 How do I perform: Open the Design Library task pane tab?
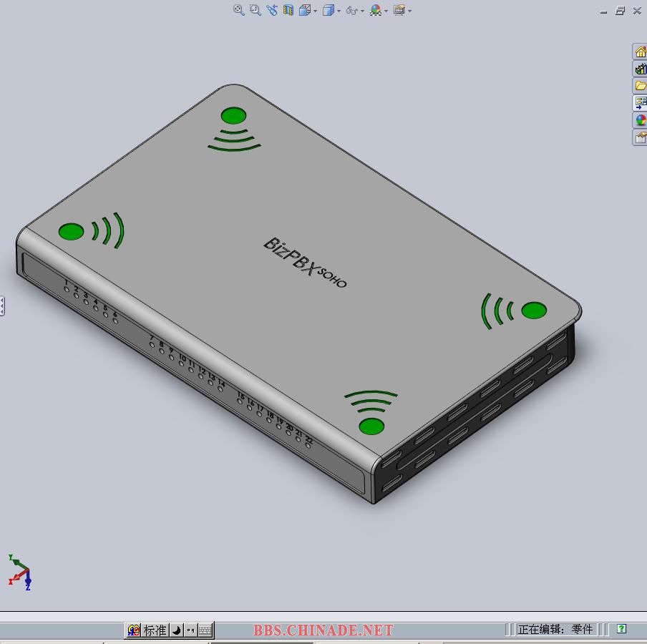(640, 69)
